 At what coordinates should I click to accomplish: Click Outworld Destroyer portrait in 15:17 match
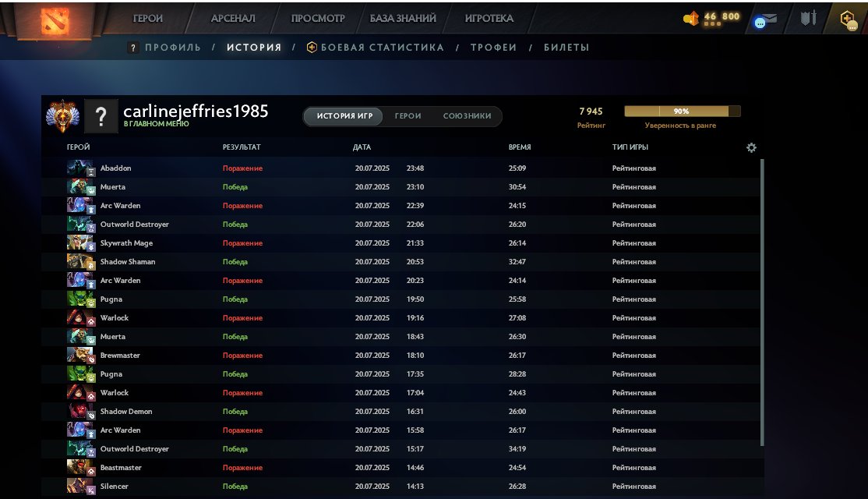80,448
